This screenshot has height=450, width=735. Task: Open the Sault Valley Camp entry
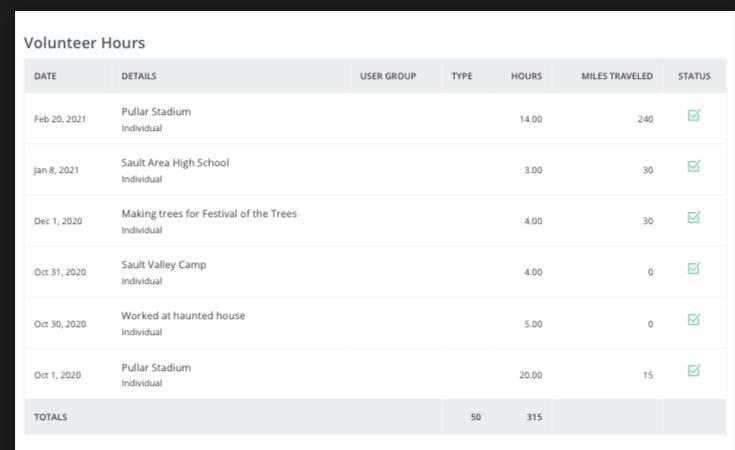click(x=164, y=265)
